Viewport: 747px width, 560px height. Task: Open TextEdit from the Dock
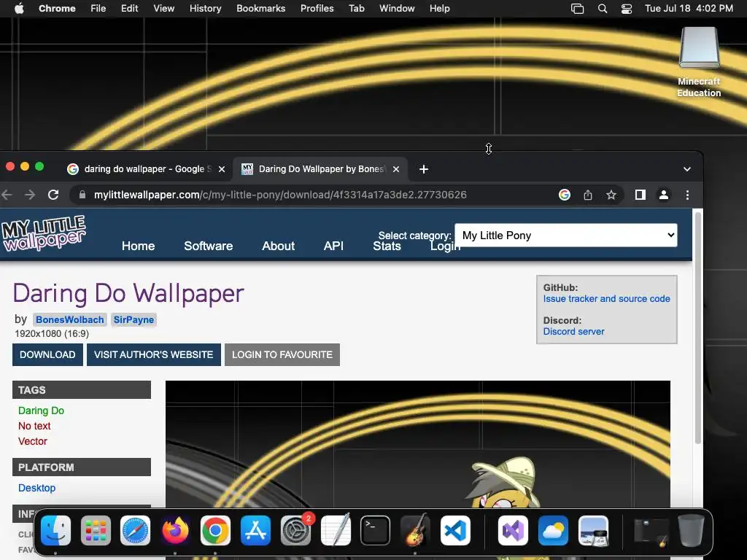pyautogui.click(x=336, y=531)
